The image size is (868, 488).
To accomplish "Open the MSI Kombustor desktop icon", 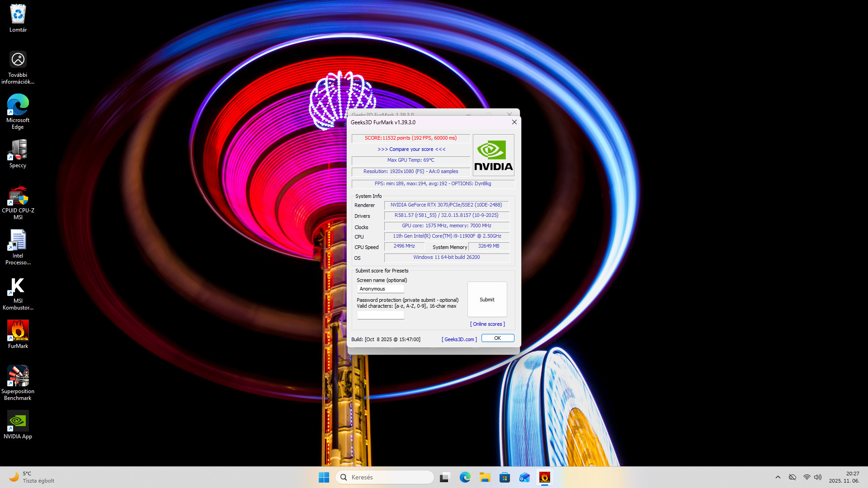I will pyautogui.click(x=18, y=286).
